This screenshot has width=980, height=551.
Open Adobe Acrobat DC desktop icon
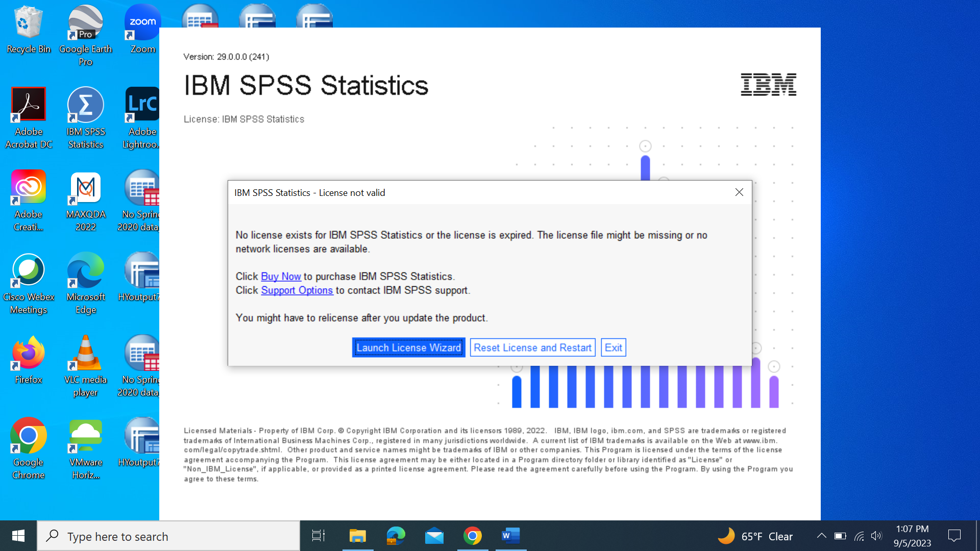(x=29, y=118)
